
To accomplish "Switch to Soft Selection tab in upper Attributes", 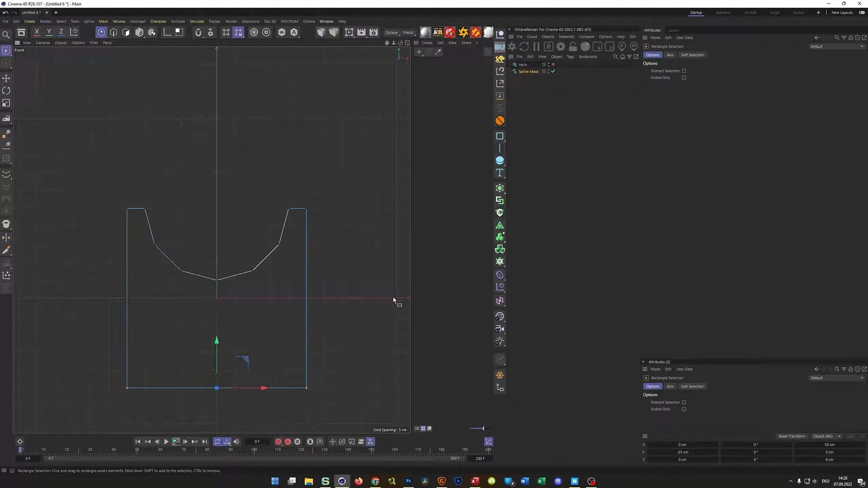I will pos(692,55).
